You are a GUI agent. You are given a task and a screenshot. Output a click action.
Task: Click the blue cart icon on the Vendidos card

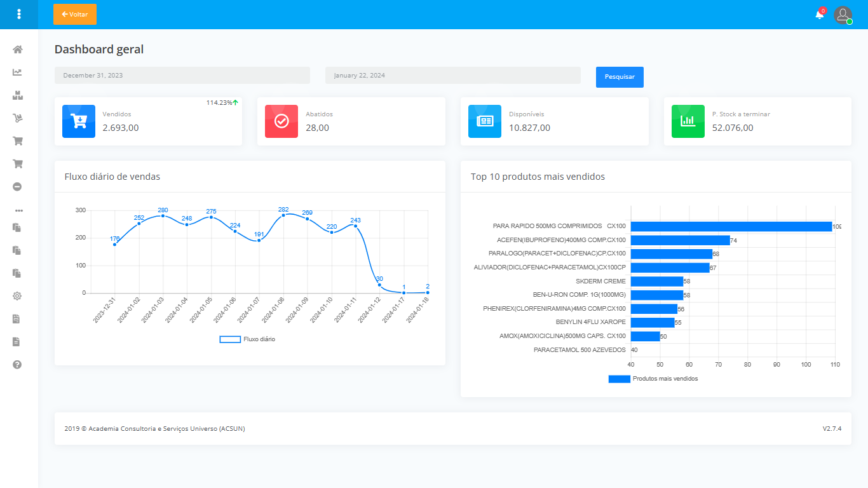pyautogui.click(x=78, y=121)
